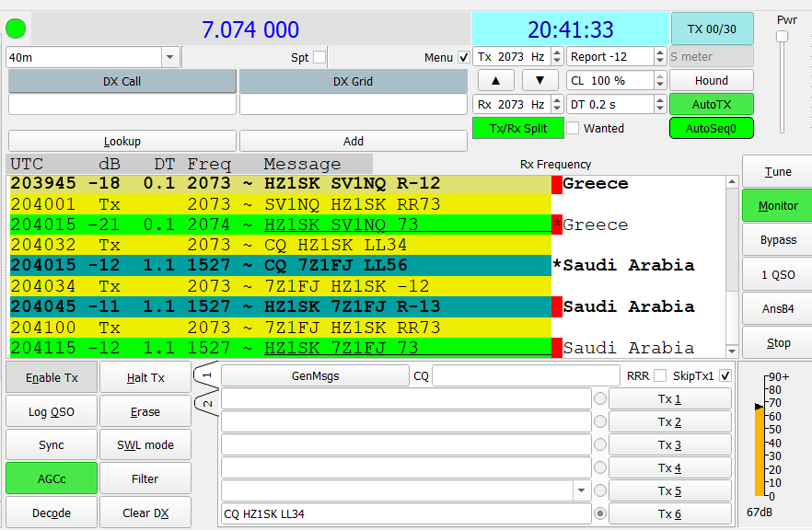
Task: Click the Bypass button
Action: point(778,239)
